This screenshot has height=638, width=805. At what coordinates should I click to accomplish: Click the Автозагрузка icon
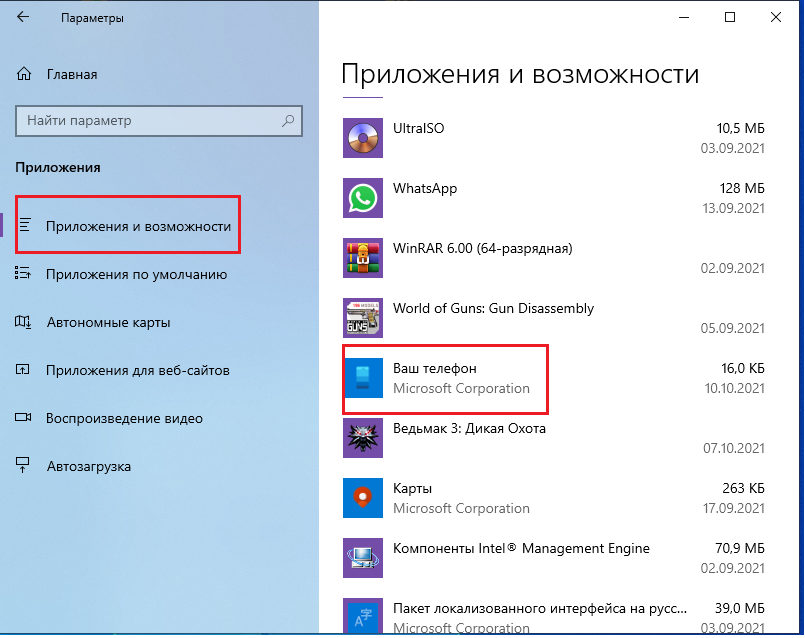(23, 465)
